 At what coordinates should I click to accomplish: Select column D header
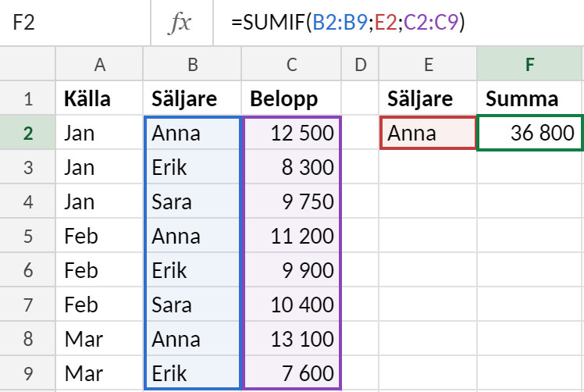tap(360, 64)
